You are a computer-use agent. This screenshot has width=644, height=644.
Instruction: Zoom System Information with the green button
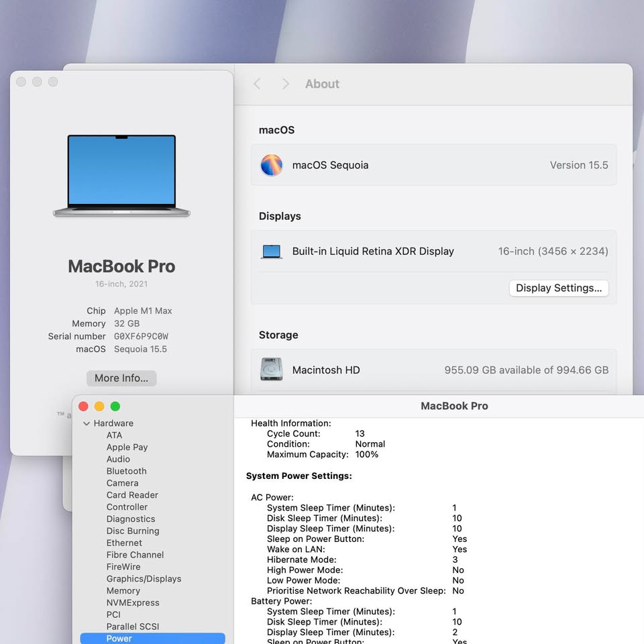click(115, 407)
